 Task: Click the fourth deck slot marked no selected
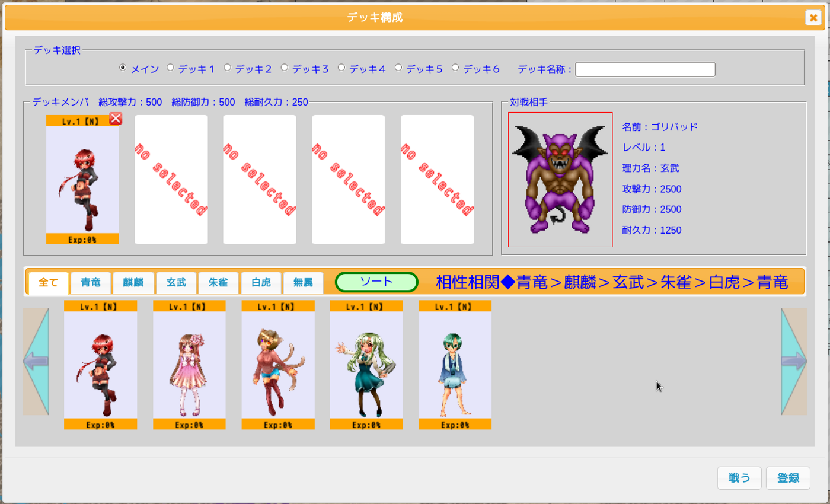349,180
